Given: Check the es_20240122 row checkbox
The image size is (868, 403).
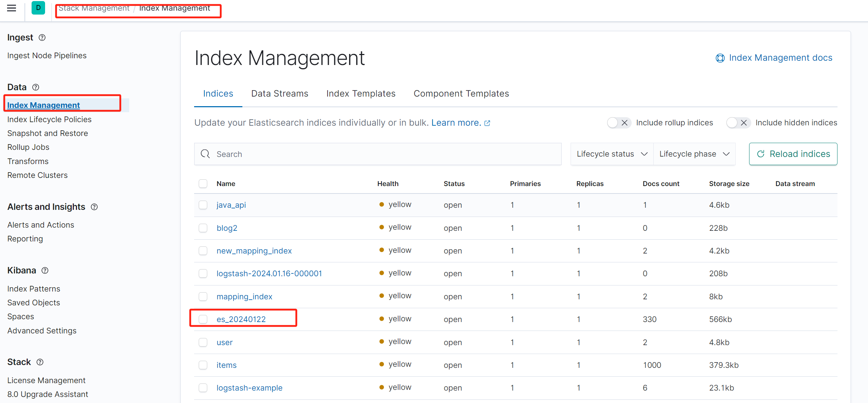Looking at the screenshot, I should point(203,319).
